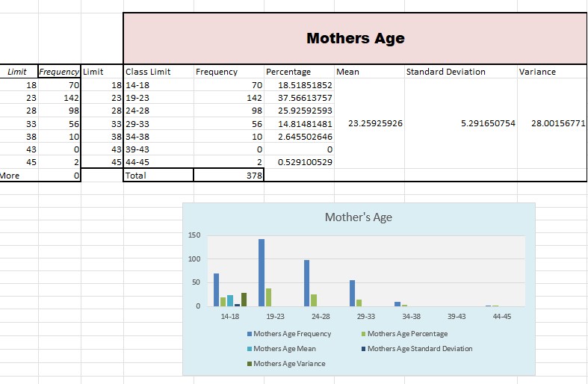Viewport: 588px width, 384px height.
Task: Click the Mothers Age Variance legend entry
Action: click(286, 364)
